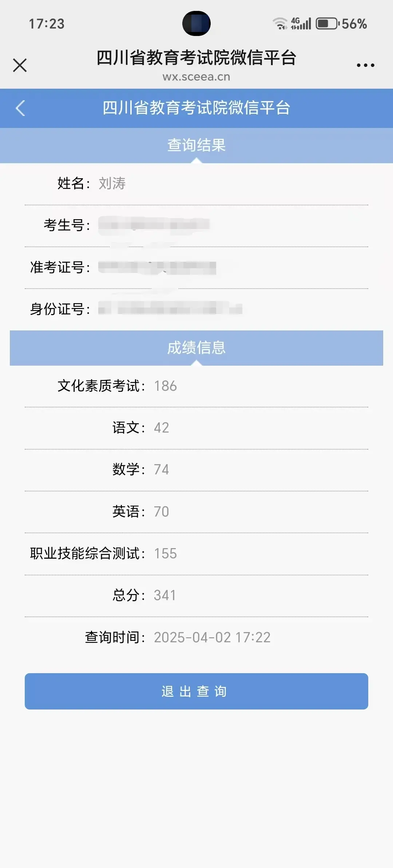Image resolution: width=393 pixels, height=868 pixels.
Task: Tap the blurred 身份证号 value
Action: (170, 309)
